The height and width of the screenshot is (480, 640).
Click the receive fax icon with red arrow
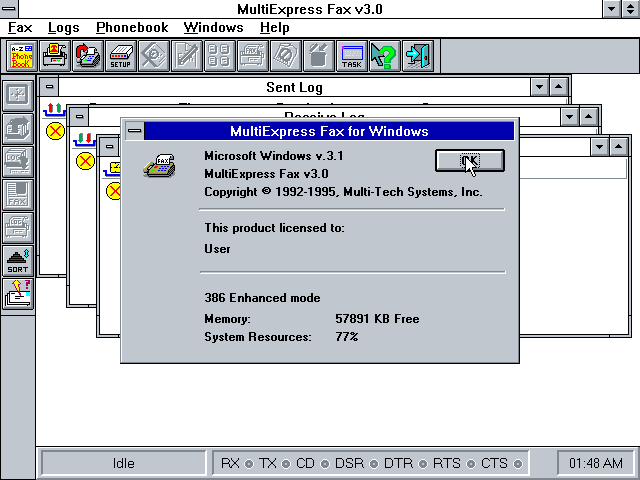[x=88, y=56]
